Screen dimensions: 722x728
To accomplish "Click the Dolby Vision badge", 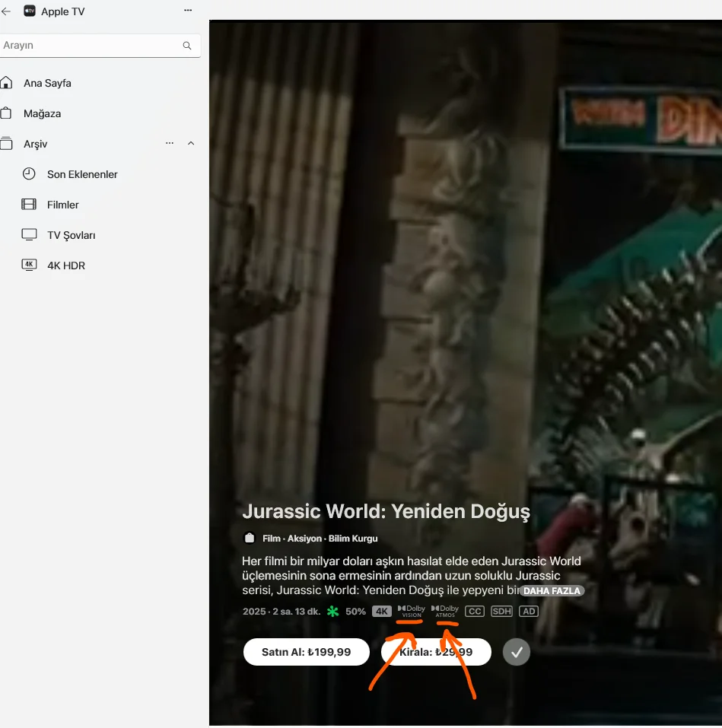I will coord(412,612).
